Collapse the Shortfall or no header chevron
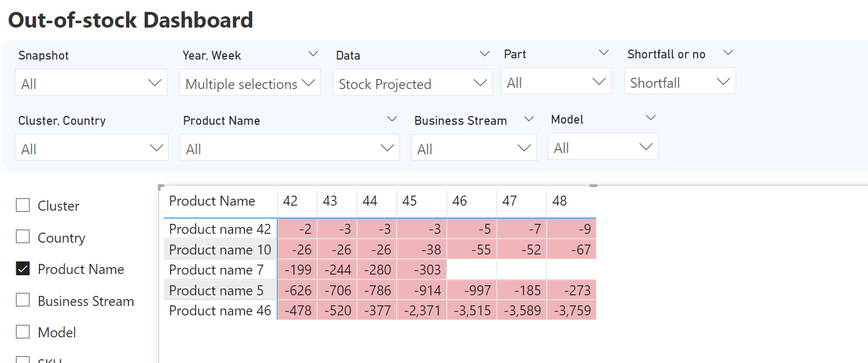 [x=728, y=53]
